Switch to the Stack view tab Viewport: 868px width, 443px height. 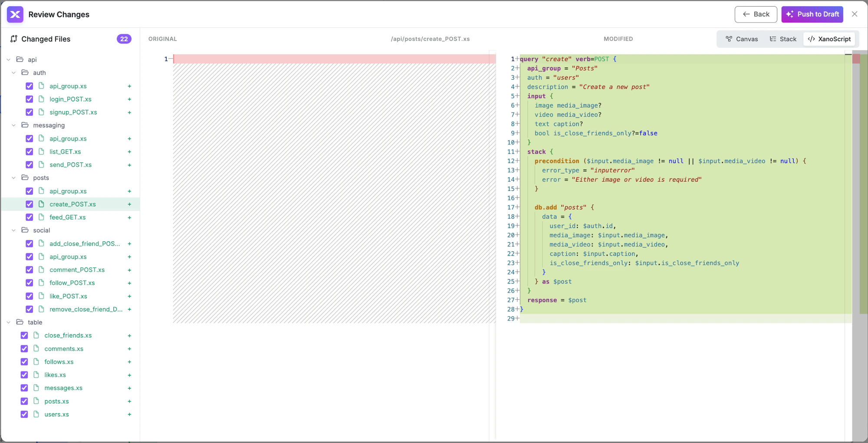click(783, 39)
